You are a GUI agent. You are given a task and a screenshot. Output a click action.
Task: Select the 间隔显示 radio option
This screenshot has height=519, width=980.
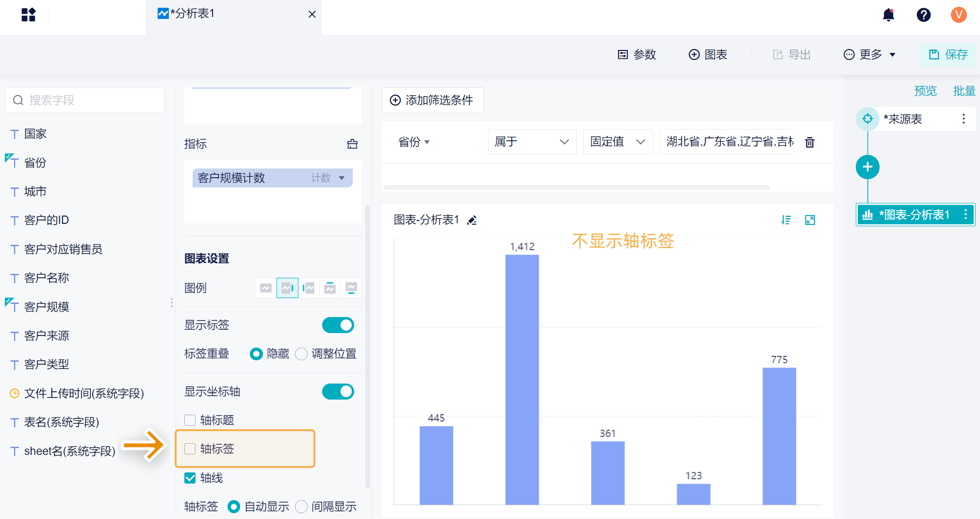click(x=301, y=507)
